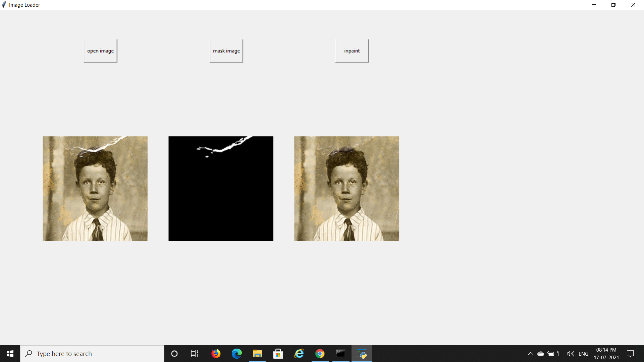Launch Firefox from taskbar
The image size is (644, 362).
216,354
